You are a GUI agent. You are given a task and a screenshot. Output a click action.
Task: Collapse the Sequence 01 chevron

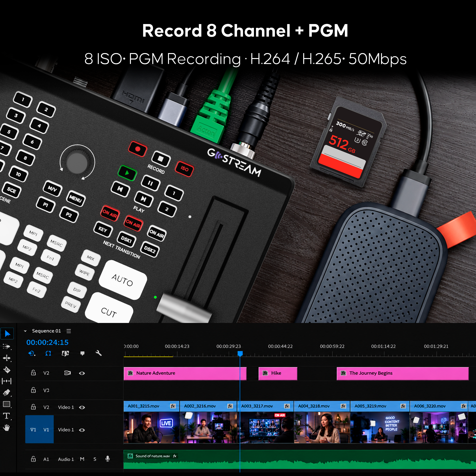[25, 331]
